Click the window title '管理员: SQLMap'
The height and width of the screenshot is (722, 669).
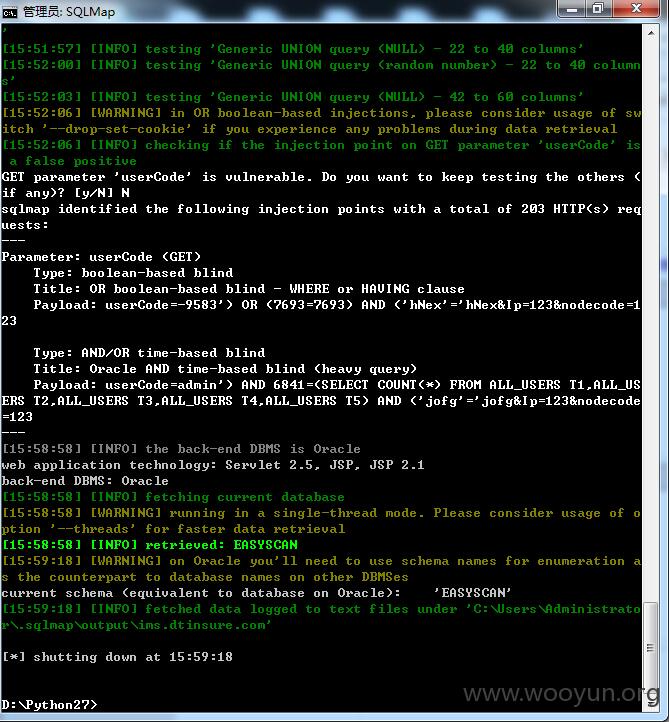(x=69, y=12)
